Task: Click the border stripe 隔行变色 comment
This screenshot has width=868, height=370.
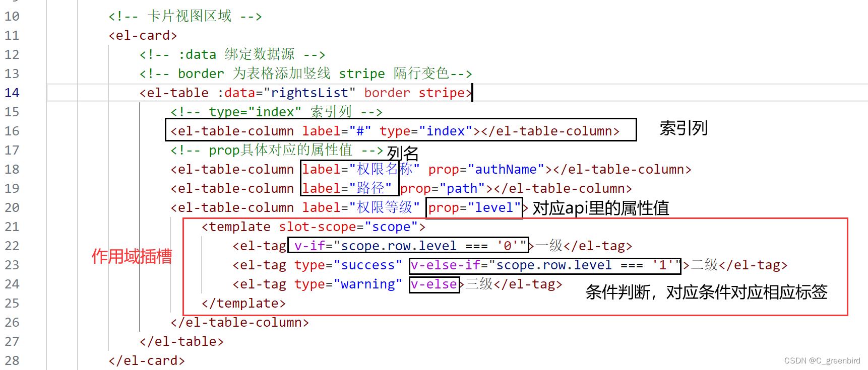Action: tap(305, 73)
